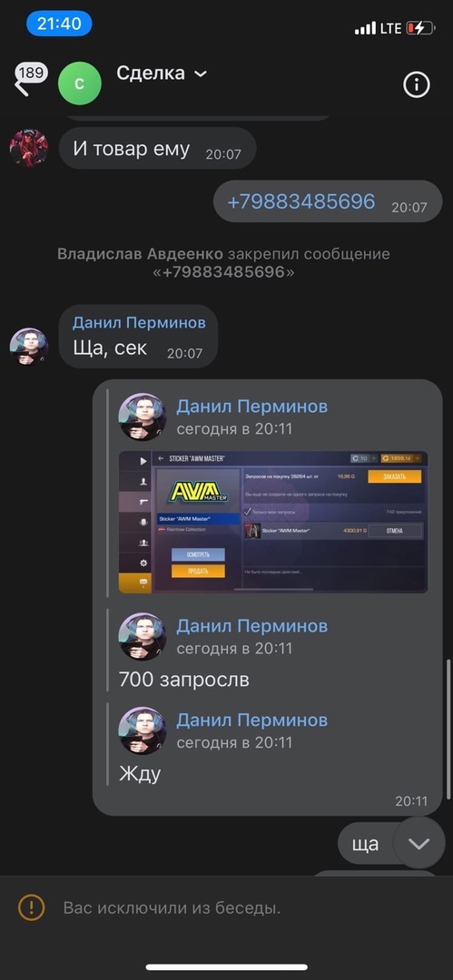Open the green Сделка chat avatar
The image size is (453, 980).
tap(80, 83)
